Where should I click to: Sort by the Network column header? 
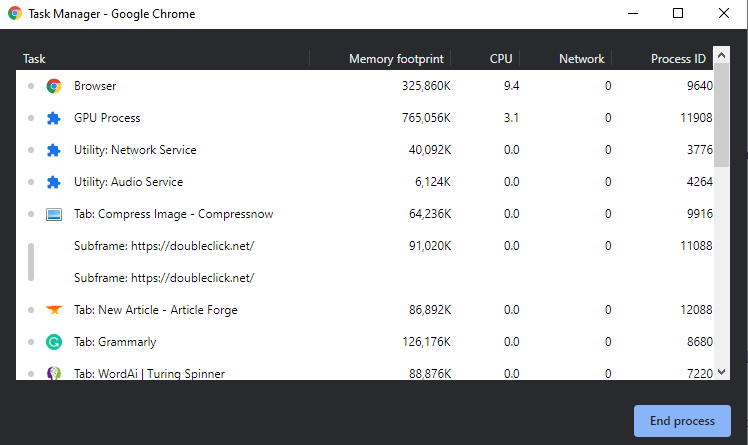[x=581, y=59]
